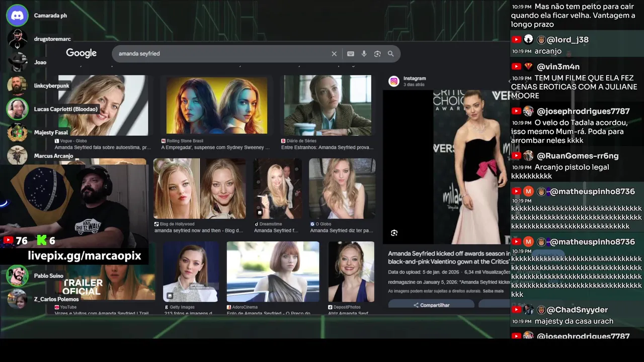Viewport: 644px width, 362px height.
Task: Open the Blog de Hollywood now and then image
Action: [200, 189]
